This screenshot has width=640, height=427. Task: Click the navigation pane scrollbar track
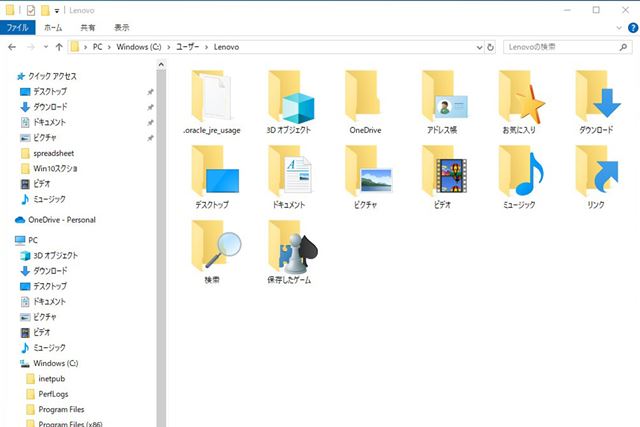[x=161, y=248]
